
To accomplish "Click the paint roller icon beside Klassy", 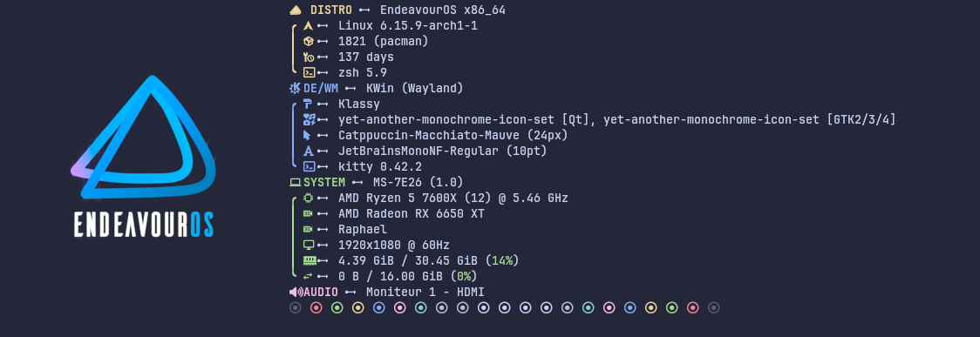I will coord(308,104).
